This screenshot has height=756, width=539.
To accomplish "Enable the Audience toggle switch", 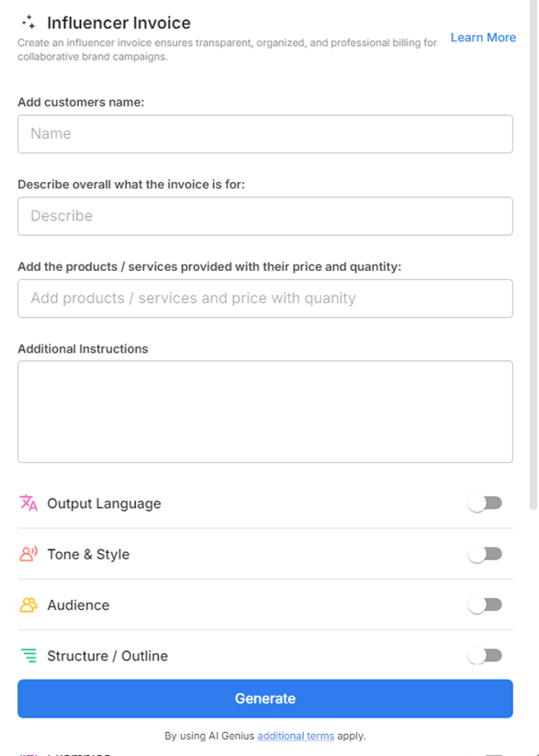I will 485,604.
